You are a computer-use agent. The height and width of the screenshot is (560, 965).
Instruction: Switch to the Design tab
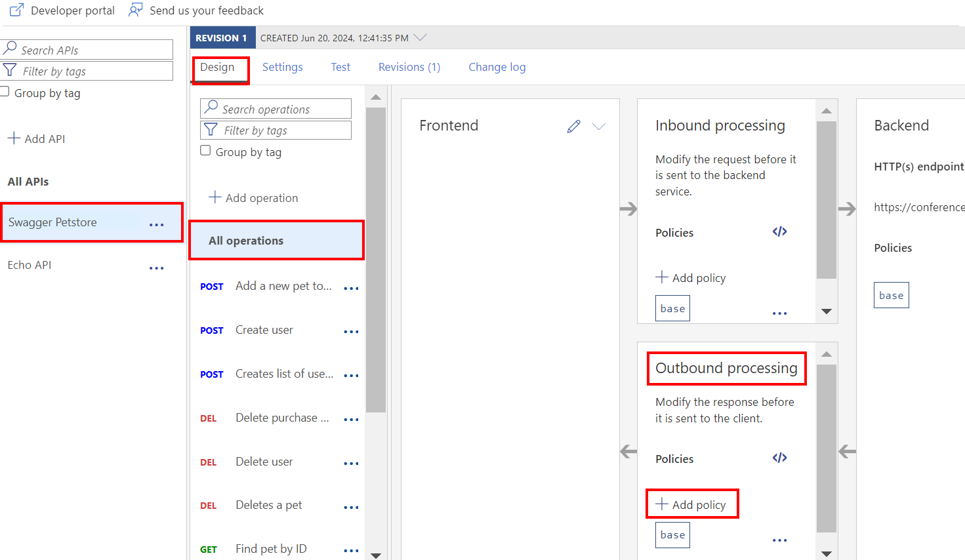[x=217, y=67]
